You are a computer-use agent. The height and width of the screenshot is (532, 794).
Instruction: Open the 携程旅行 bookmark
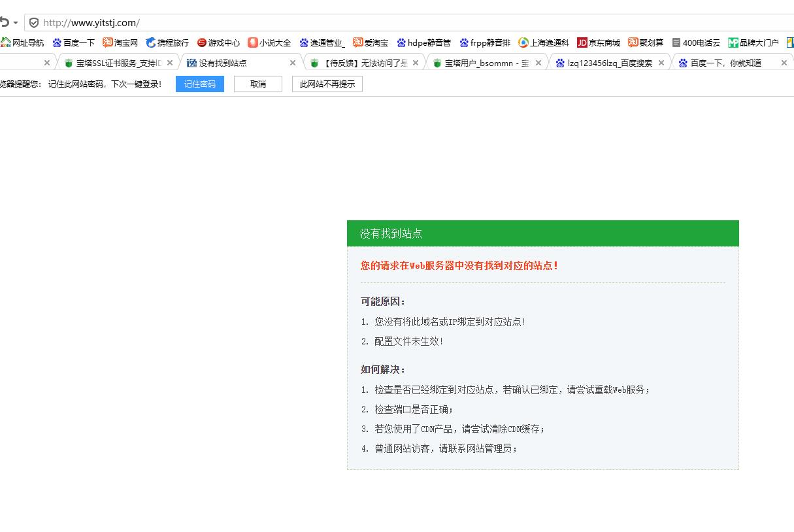tap(167, 42)
